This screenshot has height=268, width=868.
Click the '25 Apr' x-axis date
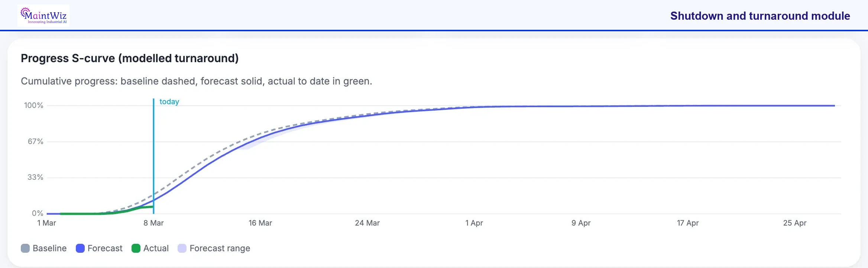[x=795, y=223]
